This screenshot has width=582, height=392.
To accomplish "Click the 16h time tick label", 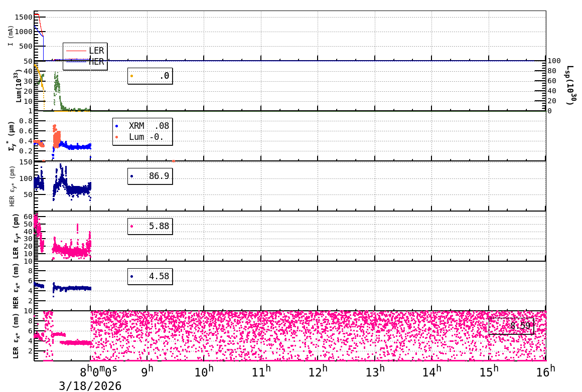I will tap(546, 371).
